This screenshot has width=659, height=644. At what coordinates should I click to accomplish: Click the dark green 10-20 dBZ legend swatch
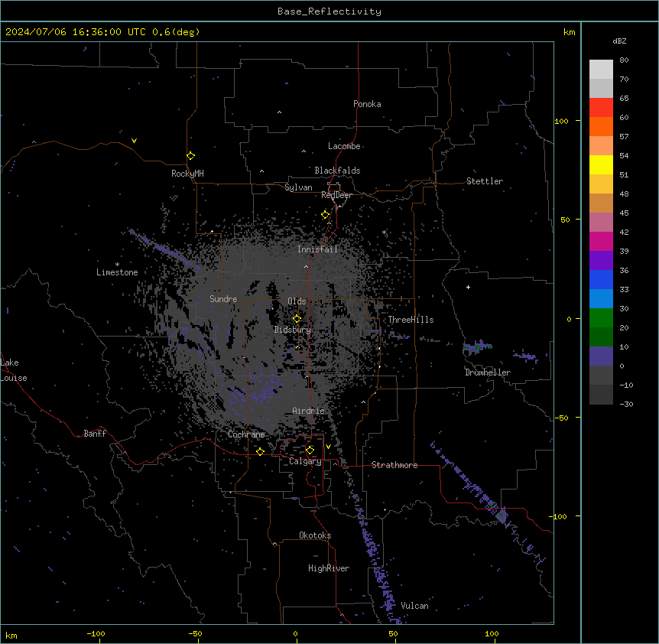point(601,337)
